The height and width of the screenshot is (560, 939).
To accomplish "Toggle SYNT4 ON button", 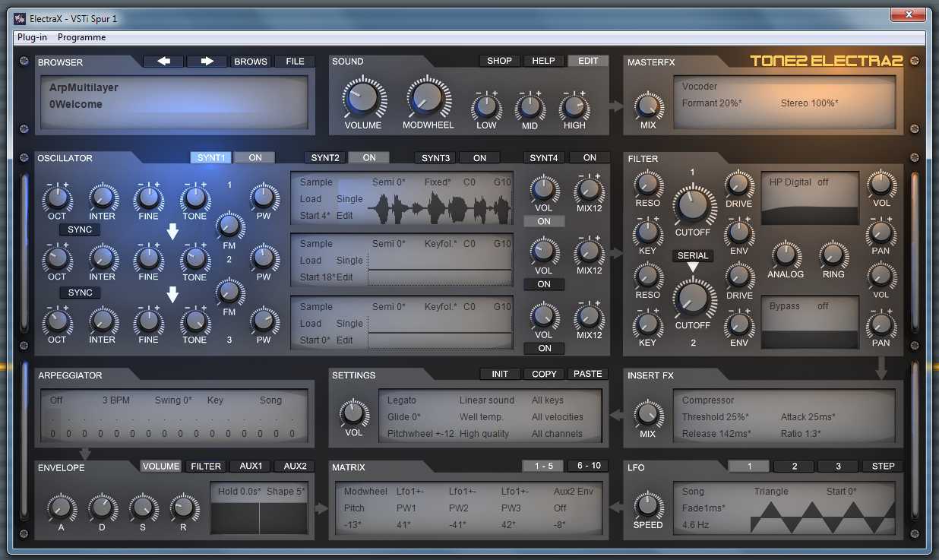I will [590, 158].
